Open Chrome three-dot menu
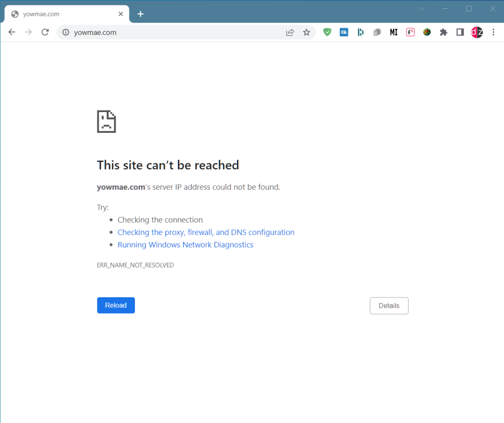 pos(493,32)
